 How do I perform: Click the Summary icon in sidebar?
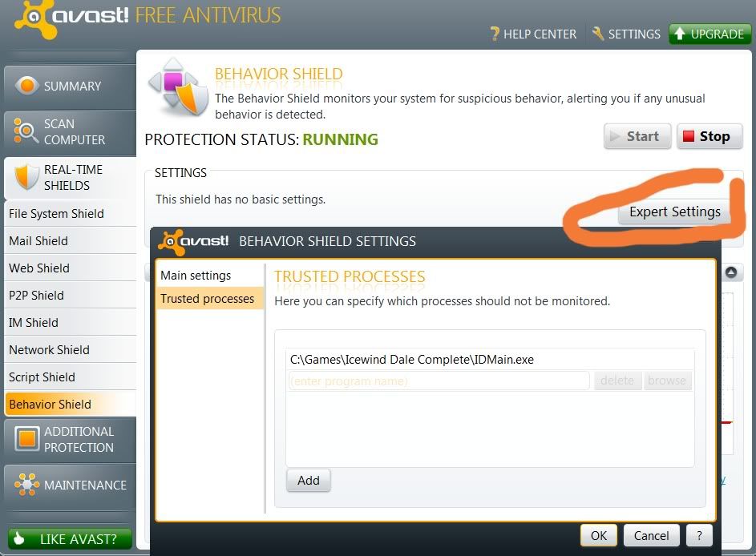(x=27, y=86)
